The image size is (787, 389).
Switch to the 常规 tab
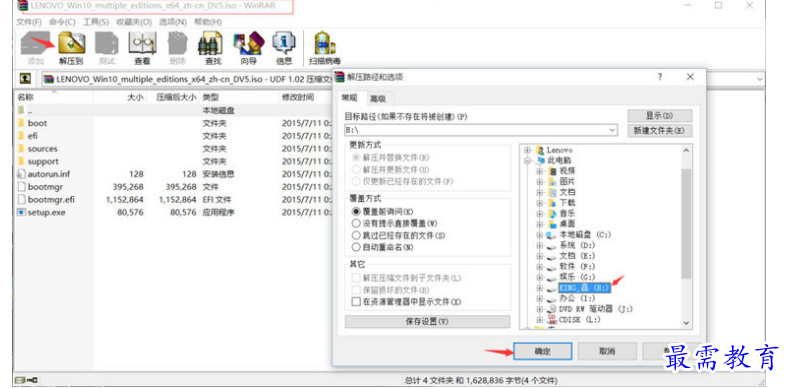(x=350, y=97)
